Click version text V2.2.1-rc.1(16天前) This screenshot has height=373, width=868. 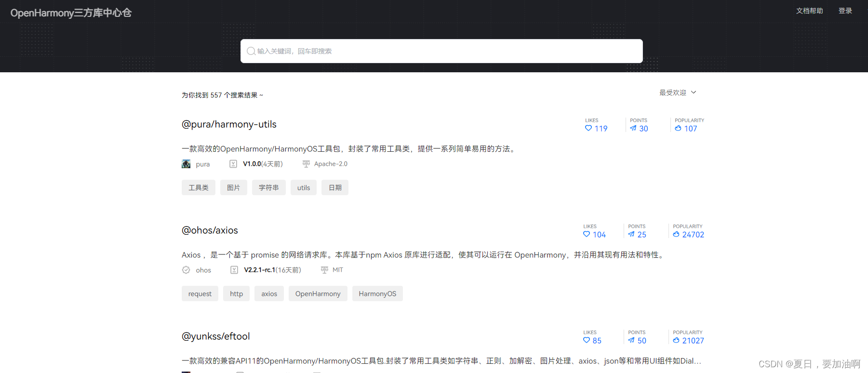272,270
